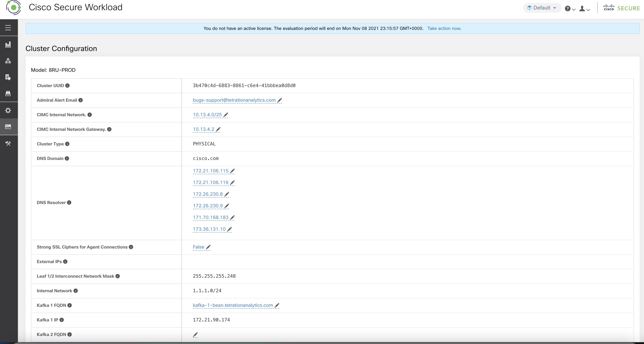
Task: Click the Model: 8RU-PROD text
Action: (53, 70)
